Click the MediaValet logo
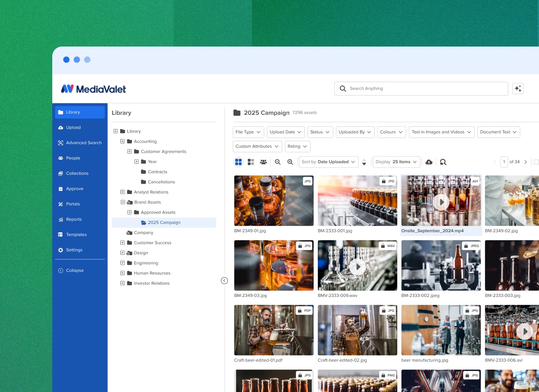This screenshot has width=539, height=392. [x=94, y=89]
